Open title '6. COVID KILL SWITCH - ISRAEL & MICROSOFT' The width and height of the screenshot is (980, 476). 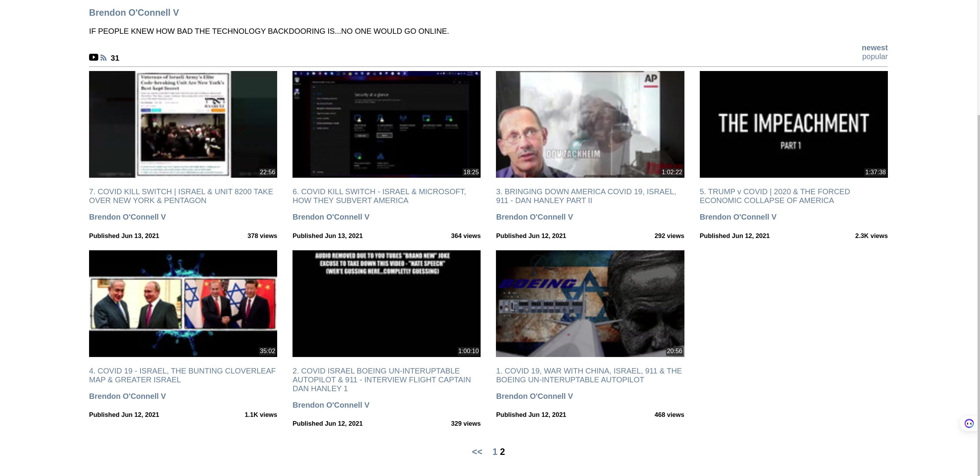point(379,196)
